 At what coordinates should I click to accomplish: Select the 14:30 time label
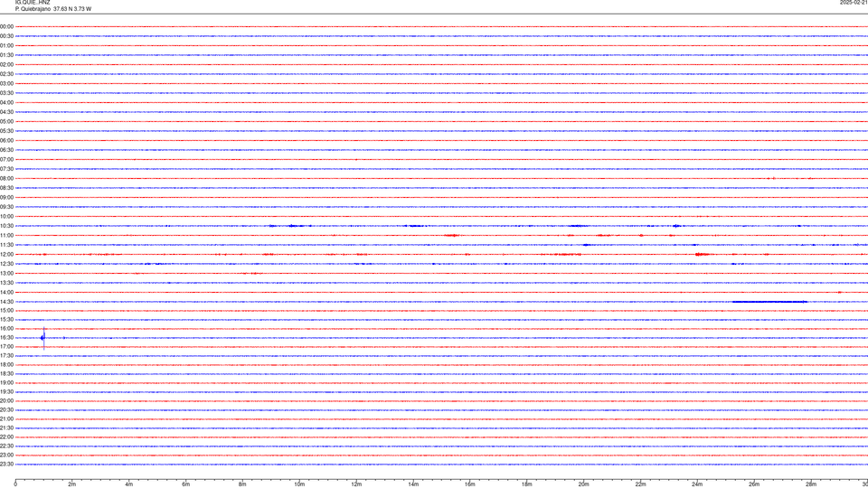tap(6, 302)
